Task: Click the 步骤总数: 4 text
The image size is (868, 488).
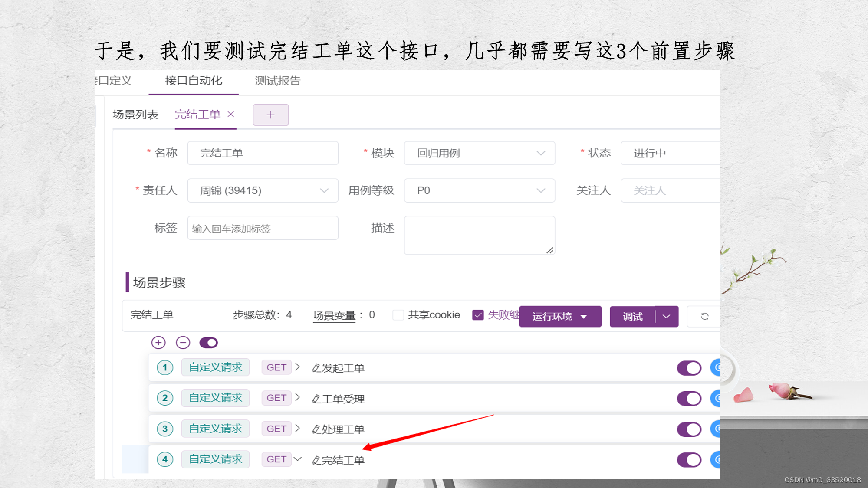Action: tap(263, 315)
